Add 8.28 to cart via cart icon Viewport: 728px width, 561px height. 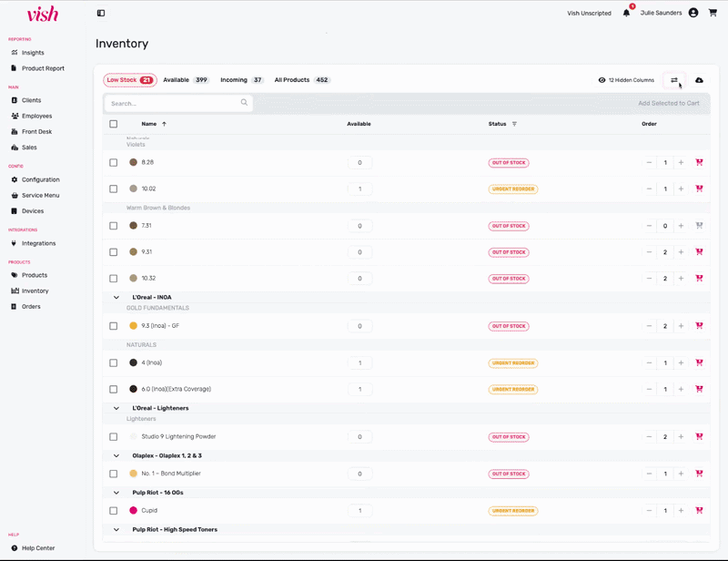(699, 162)
